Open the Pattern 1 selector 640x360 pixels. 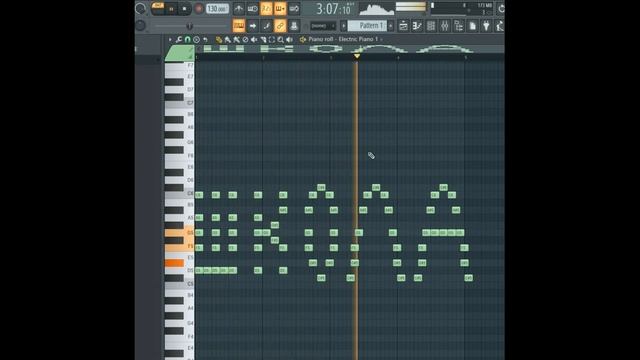(367, 26)
